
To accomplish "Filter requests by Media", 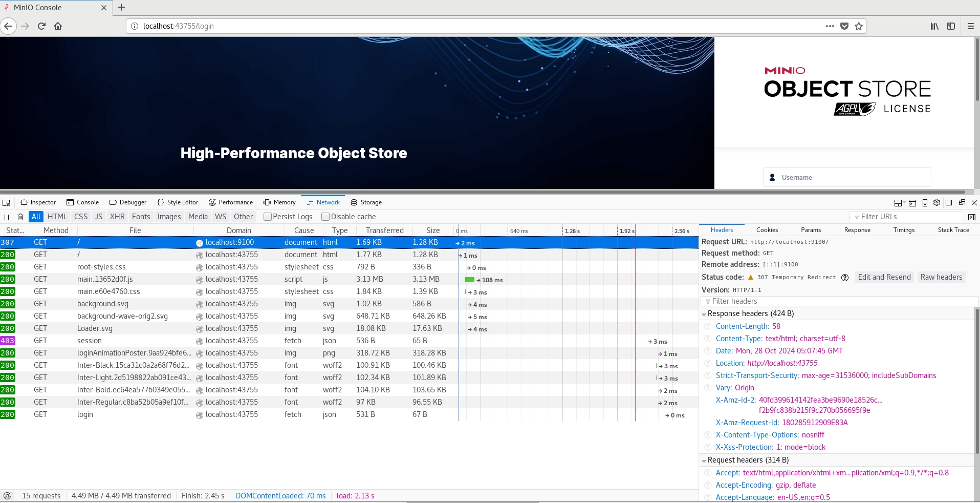I will [x=198, y=217].
